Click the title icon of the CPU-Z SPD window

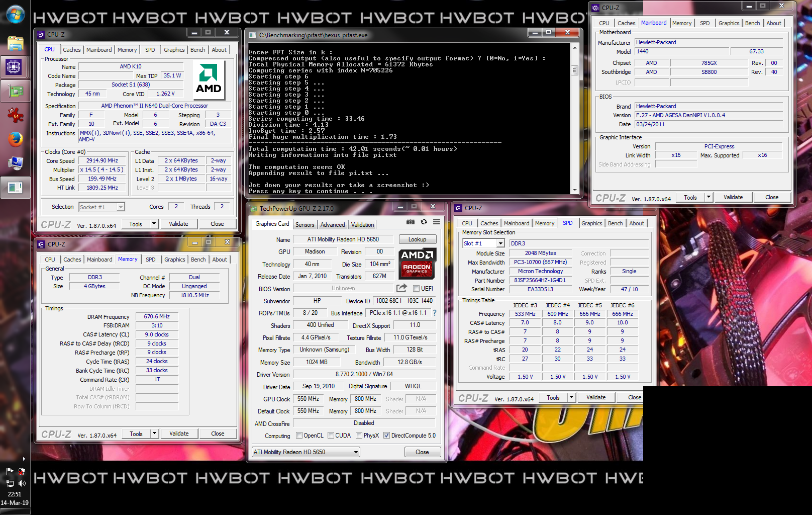(x=458, y=208)
